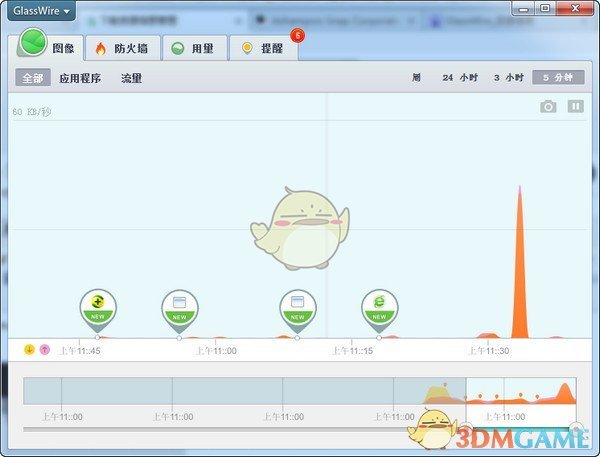Set time range to 周 (Week)

point(416,78)
